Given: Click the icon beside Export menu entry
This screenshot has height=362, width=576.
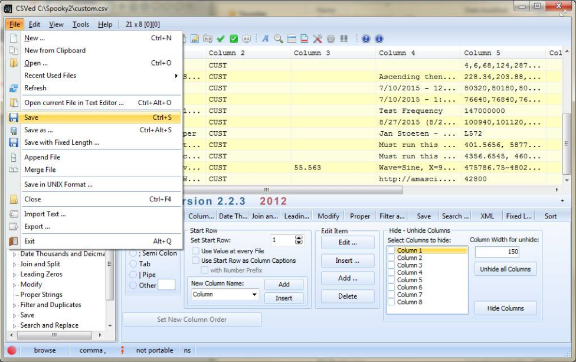Looking at the screenshot, I should (x=14, y=226).
